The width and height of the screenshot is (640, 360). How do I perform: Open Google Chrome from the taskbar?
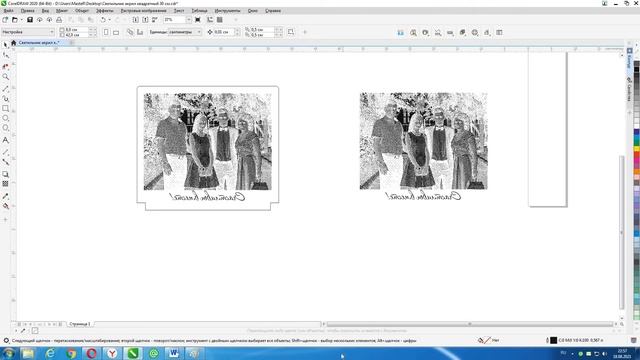(x=71, y=353)
